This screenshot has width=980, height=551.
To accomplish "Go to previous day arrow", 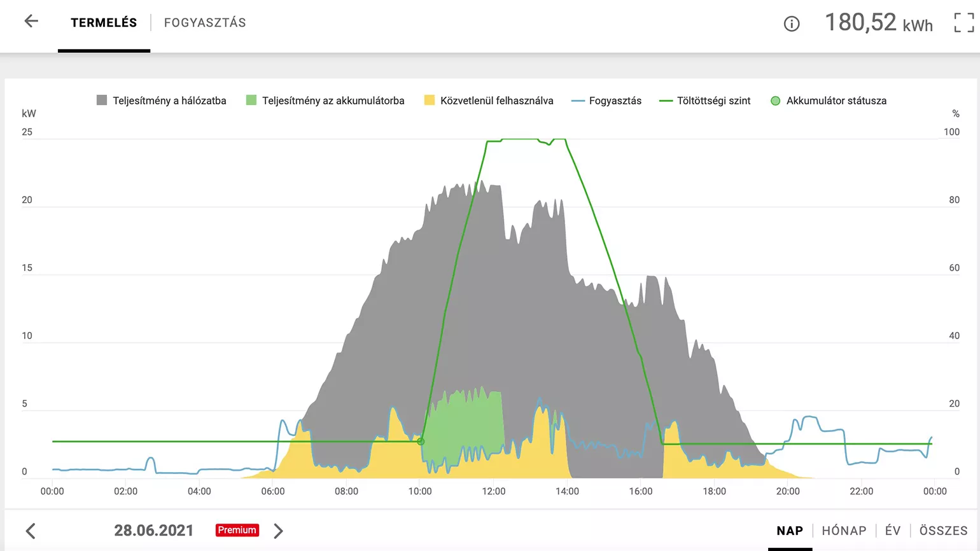I will click(31, 531).
